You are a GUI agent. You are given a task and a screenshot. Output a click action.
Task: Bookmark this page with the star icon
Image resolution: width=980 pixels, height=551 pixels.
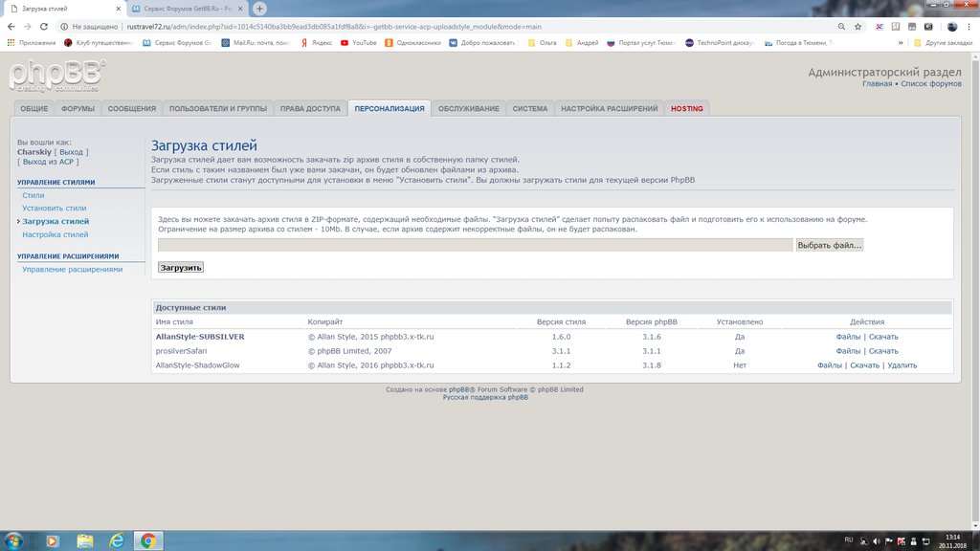[859, 27]
